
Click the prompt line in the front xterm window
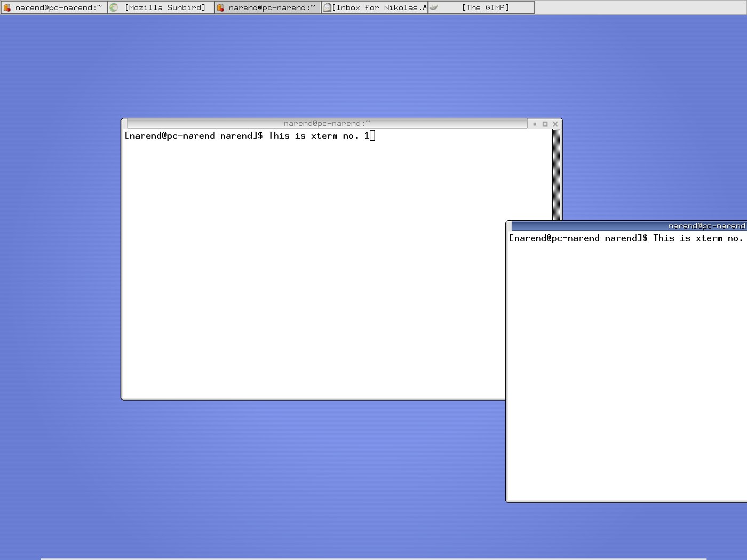624,238
